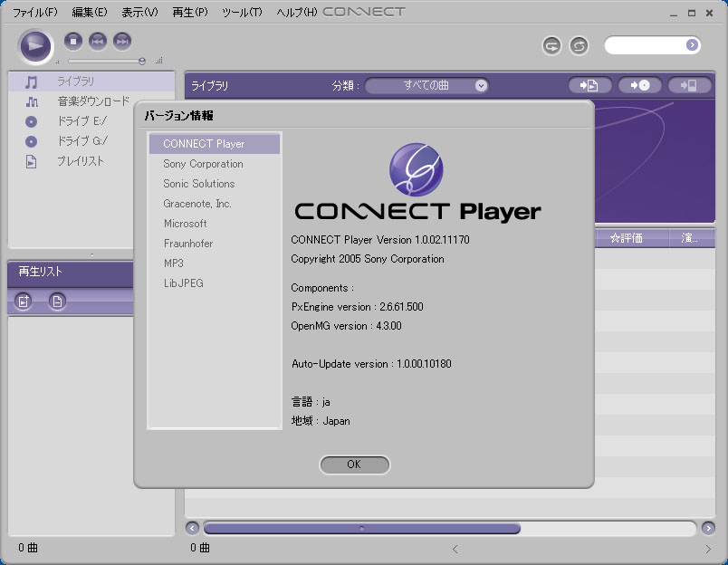Click the version number text 1.0.02.11170
Viewport: 728px width, 565px height.
click(x=443, y=240)
